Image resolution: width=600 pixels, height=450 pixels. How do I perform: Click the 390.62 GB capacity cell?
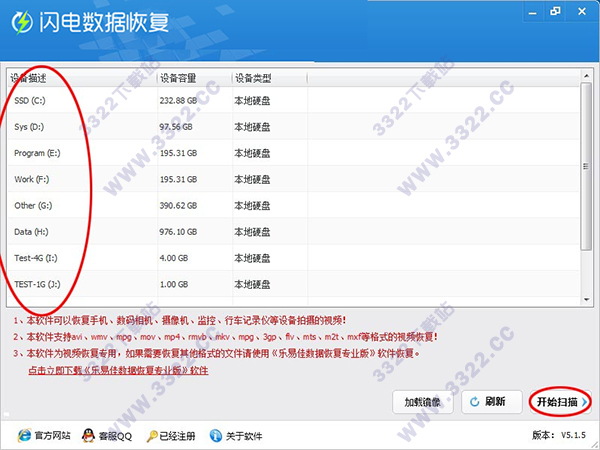point(178,205)
